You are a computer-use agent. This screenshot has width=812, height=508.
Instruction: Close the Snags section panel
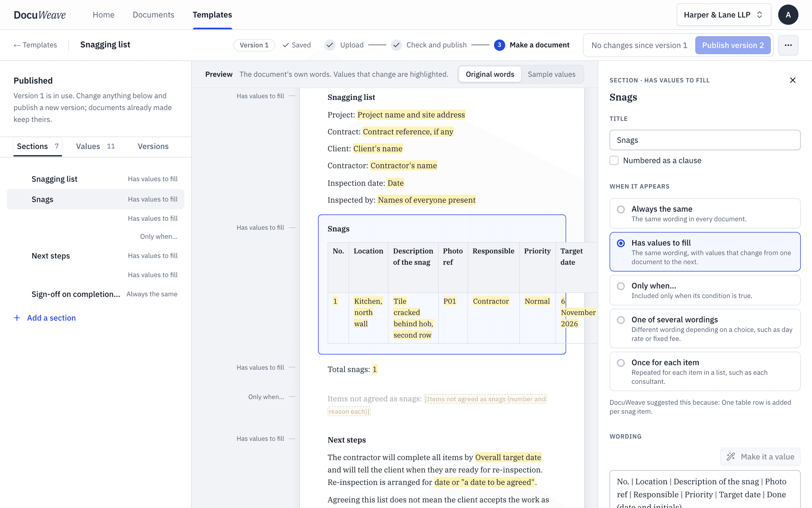[x=792, y=80]
